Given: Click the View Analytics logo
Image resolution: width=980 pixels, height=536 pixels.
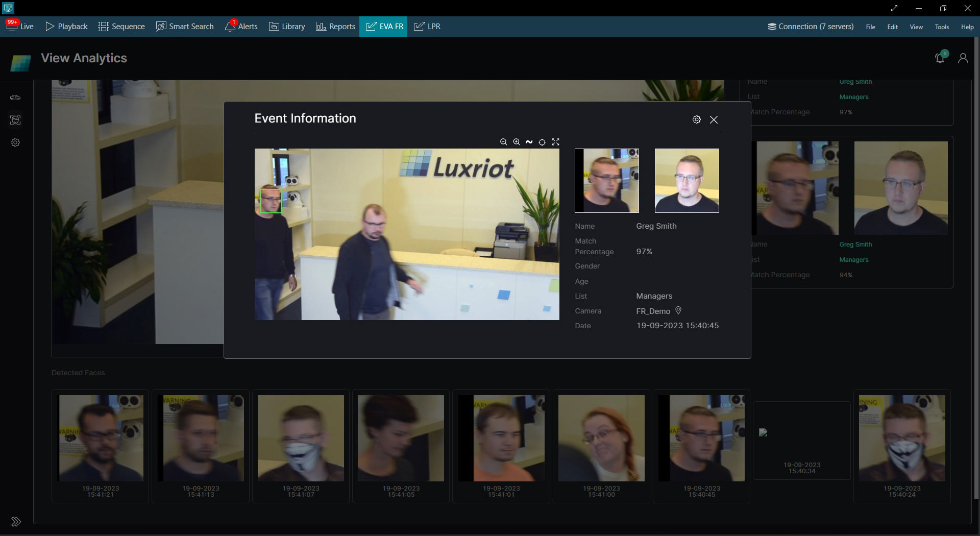Looking at the screenshot, I should click(20, 63).
